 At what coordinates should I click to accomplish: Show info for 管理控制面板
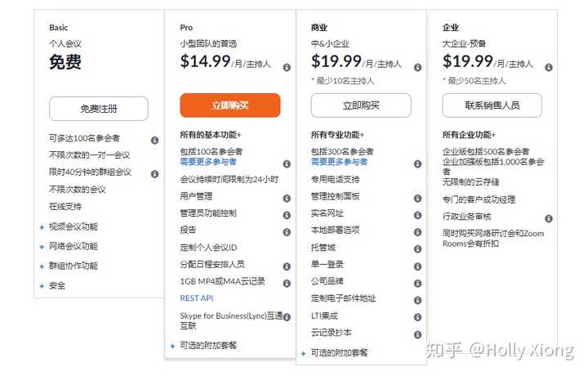418,198
